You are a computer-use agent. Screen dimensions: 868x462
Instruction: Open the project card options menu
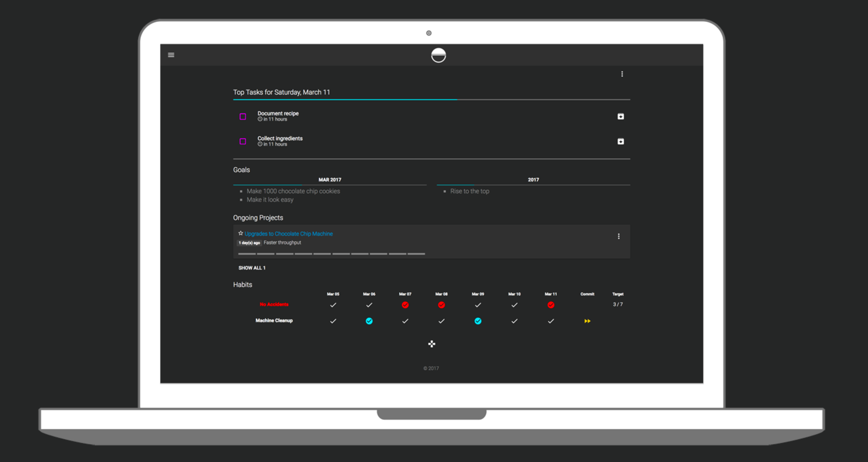[x=618, y=236]
